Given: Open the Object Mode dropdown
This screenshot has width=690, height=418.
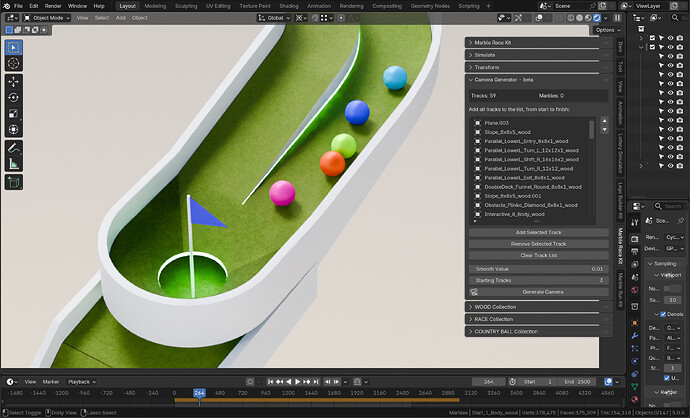Looking at the screenshot, I should (x=47, y=18).
